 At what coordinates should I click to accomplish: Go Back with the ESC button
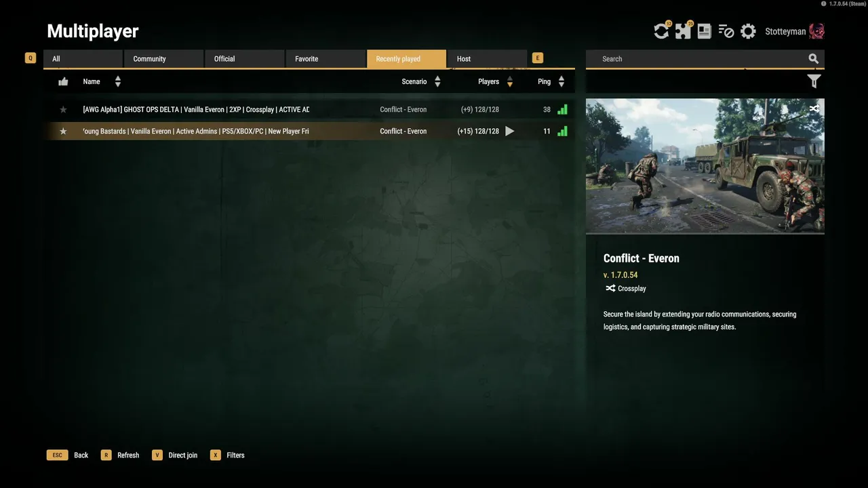point(68,455)
